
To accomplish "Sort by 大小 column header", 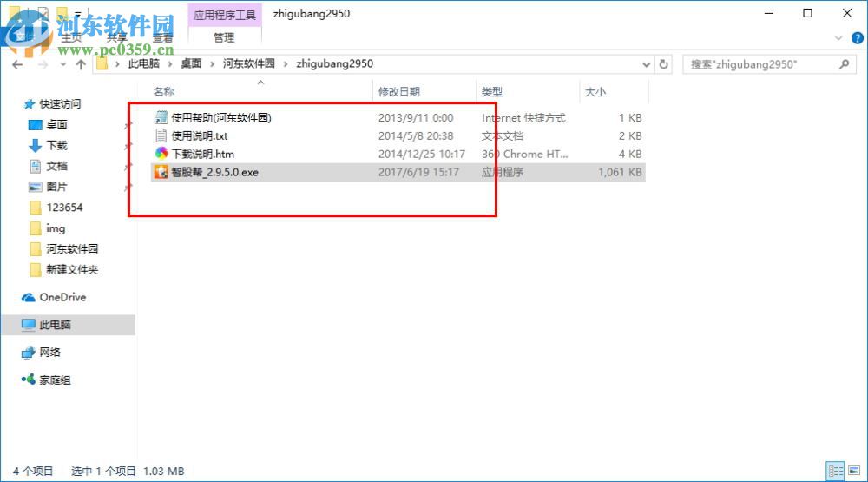I will pyautogui.click(x=595, y=91).
